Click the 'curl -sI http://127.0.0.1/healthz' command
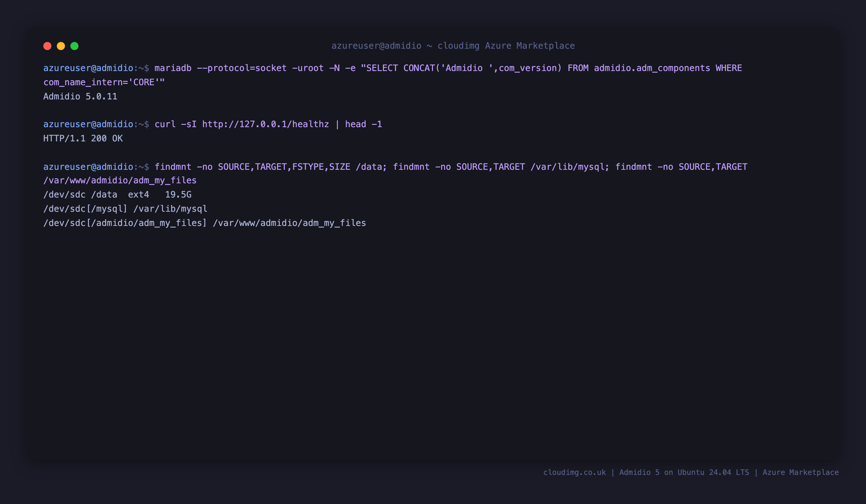This screenshot has width=866, height=504. click(242, 124)
